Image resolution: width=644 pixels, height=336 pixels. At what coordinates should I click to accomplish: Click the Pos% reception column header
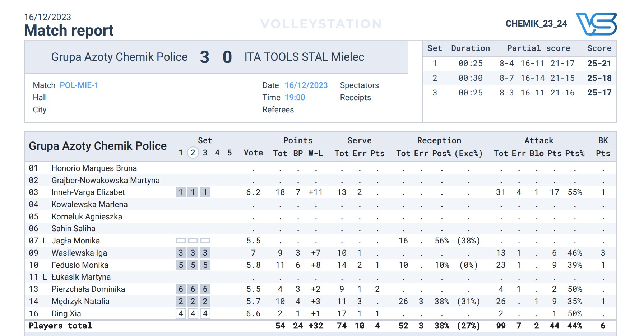[442, 154]
